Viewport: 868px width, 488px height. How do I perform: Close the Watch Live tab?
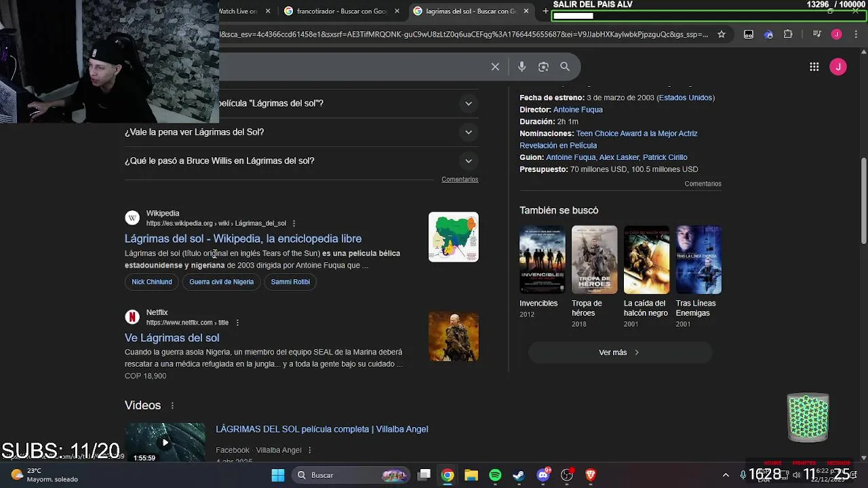(x=268, y=11)
